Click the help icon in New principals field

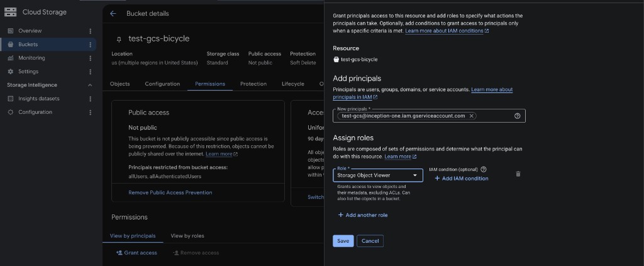click(517, 116)
